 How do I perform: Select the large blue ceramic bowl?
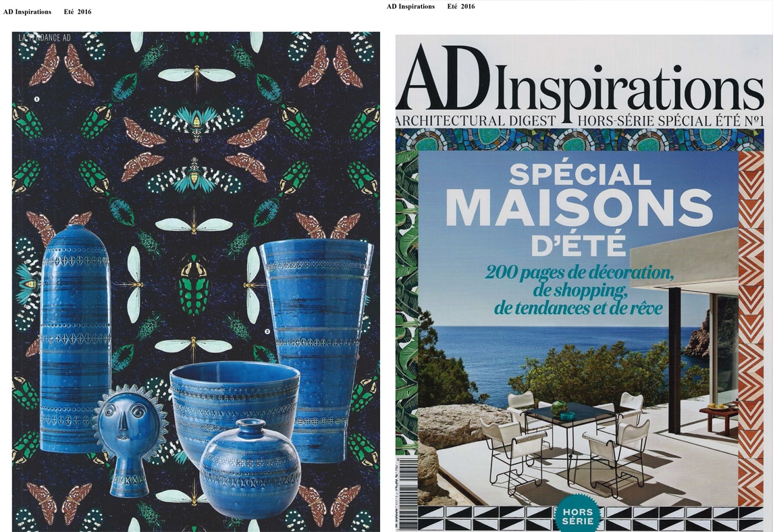(235, 404)
